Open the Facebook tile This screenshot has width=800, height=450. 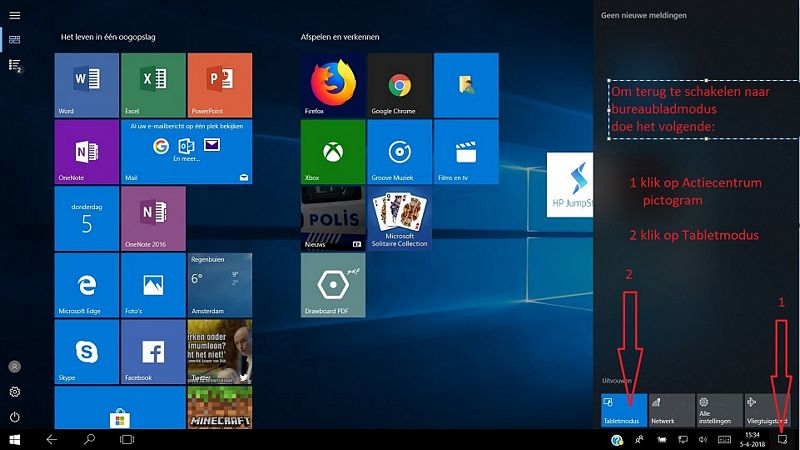(x=153, y=352)
